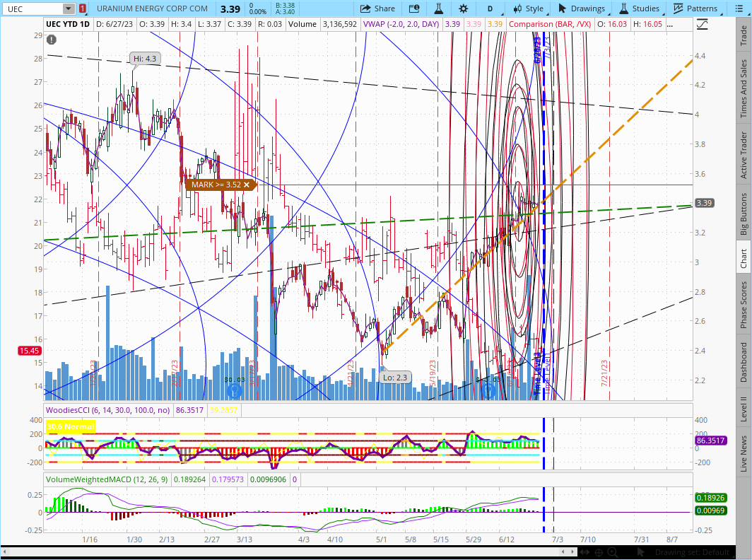Select the pointer arrow tool at bottom
Image resolution: width=752 pixels, height=560 pixels.
pos(640,552)
